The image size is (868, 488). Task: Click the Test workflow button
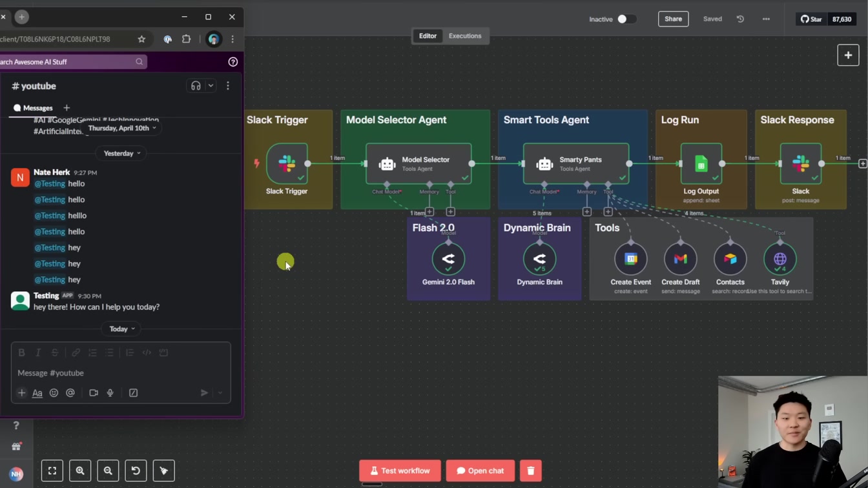point(400,471)
